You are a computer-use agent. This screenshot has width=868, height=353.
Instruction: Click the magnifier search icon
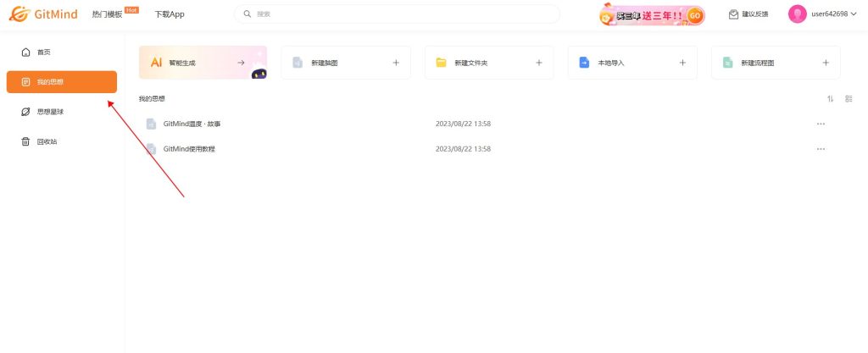pos(248,14)
